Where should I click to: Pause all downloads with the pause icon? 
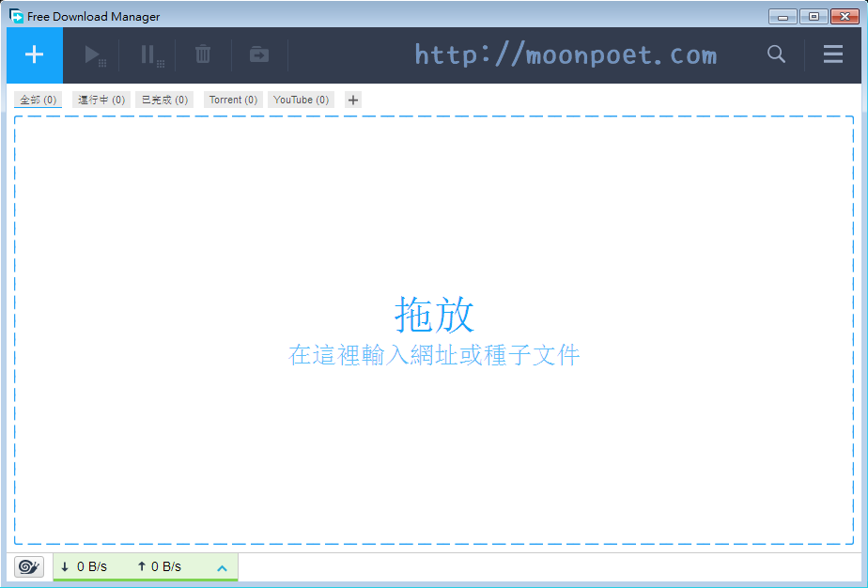[x=149, y=54]
